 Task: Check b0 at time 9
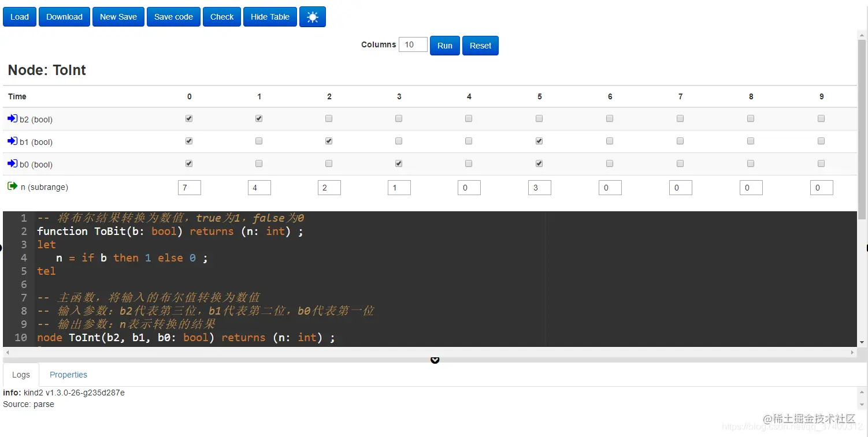(x=821, y=163)
